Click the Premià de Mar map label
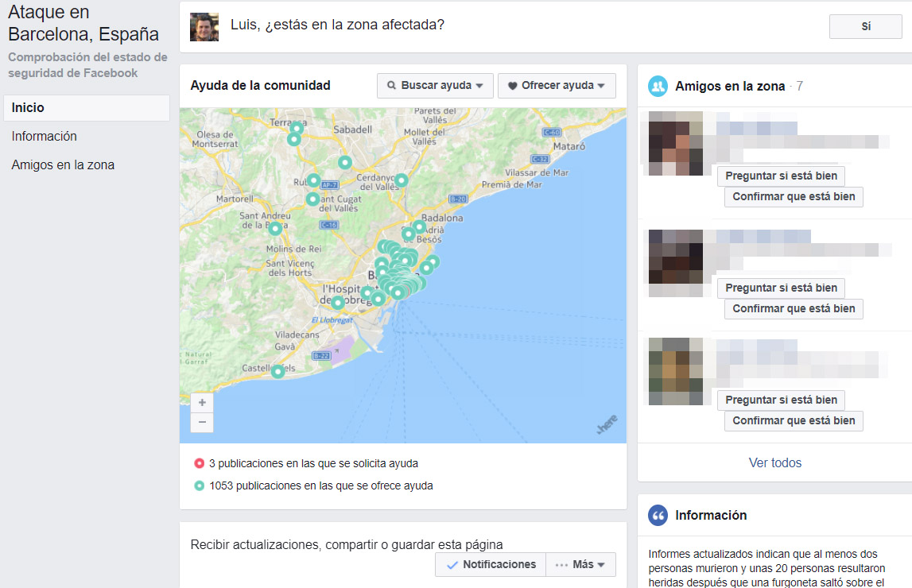This screenshot has width=912, height=588. 512,185
